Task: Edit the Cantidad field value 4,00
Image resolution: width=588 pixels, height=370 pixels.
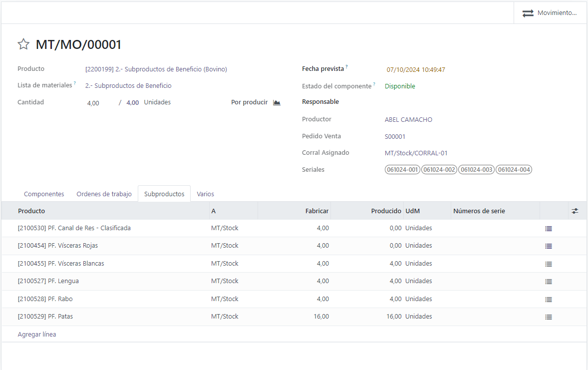Action: coord(93,103)
